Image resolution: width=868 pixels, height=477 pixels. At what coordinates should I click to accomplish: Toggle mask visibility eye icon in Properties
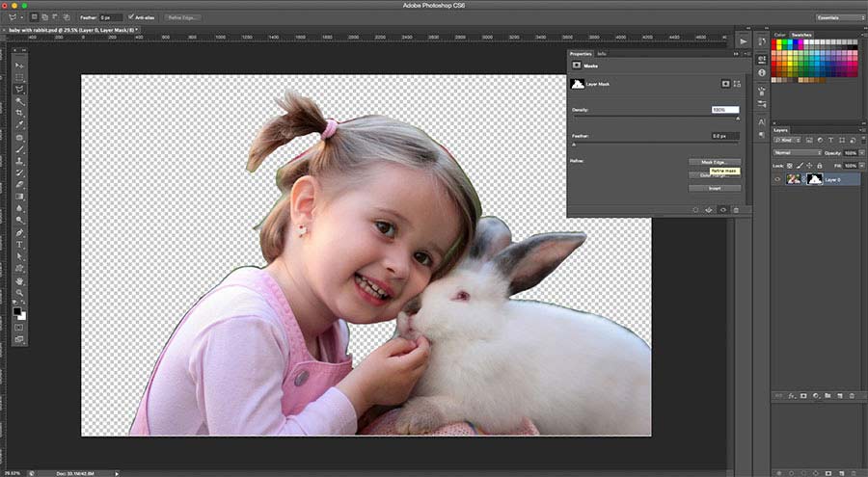(722, 209)
